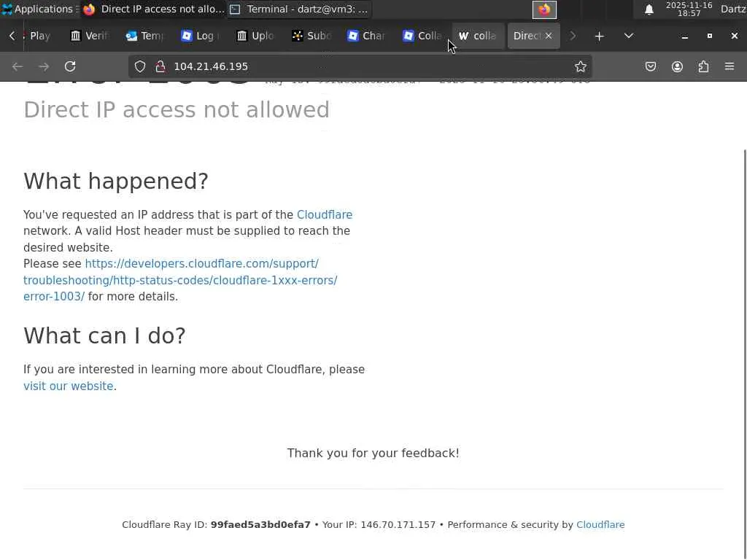Viewport: 747px width, 560px height.
Task: Open the notification bell in panel
Action: point(649,9)
